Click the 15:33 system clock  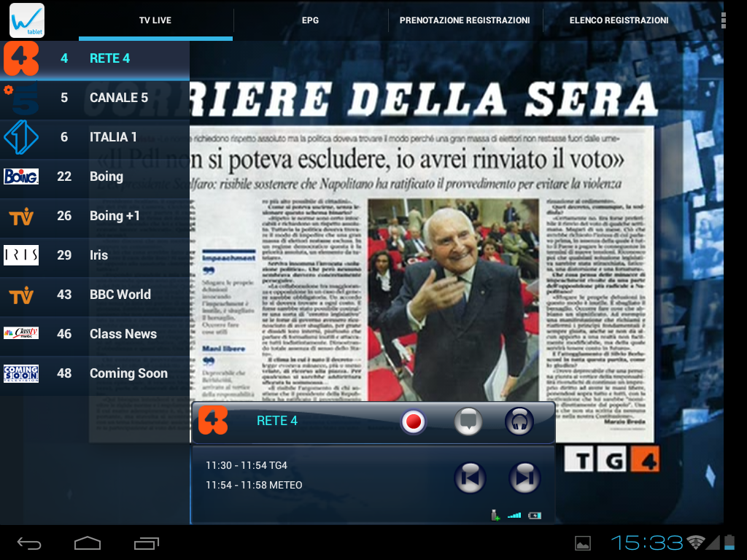tap(647, 542)
